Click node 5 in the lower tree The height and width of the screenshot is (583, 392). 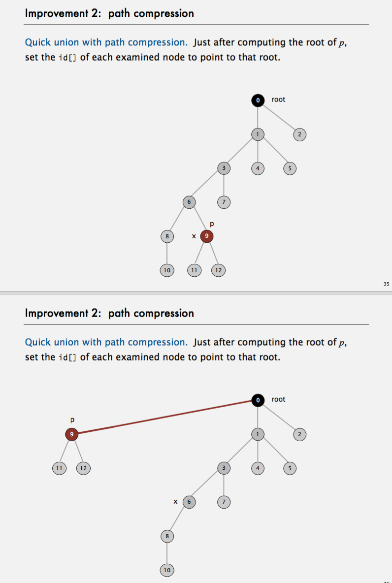coord(290,468)
